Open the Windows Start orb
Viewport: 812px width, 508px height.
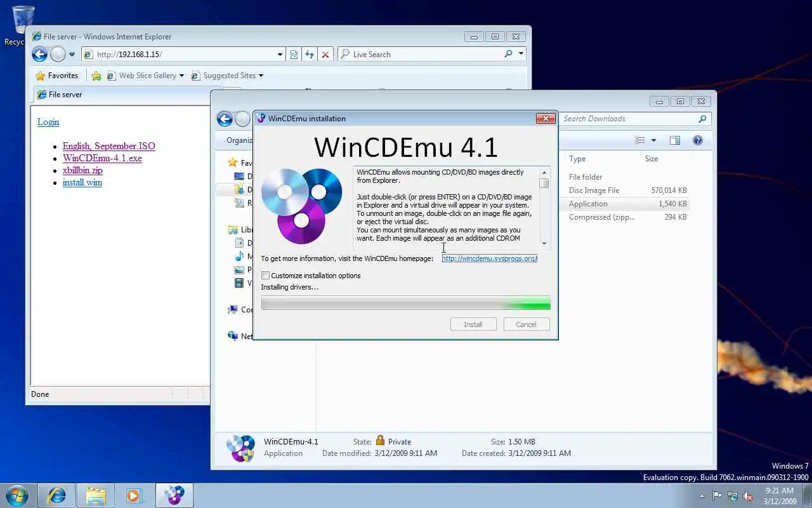click(x=16, y=495)
